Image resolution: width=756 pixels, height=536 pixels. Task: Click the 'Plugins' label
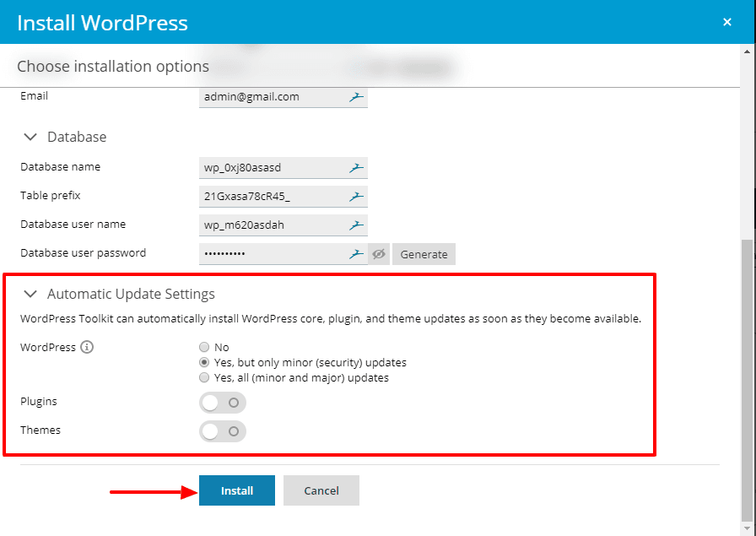39,402
